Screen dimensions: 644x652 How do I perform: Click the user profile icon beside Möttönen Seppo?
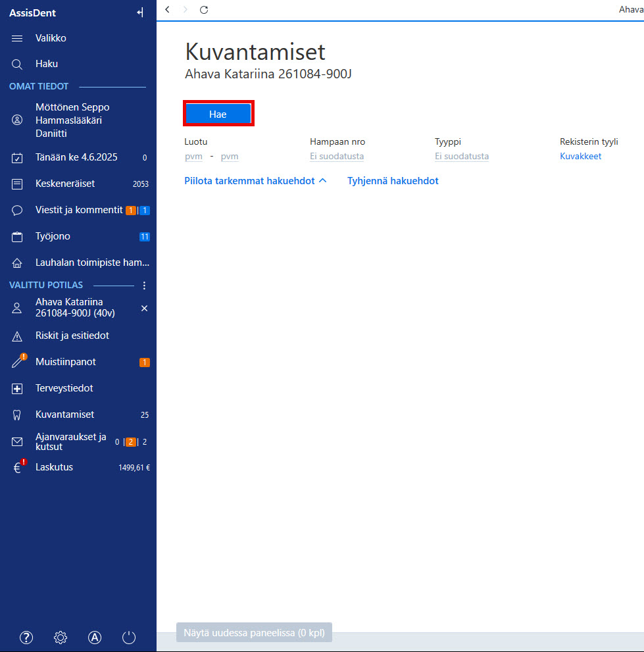coord(17,120)
